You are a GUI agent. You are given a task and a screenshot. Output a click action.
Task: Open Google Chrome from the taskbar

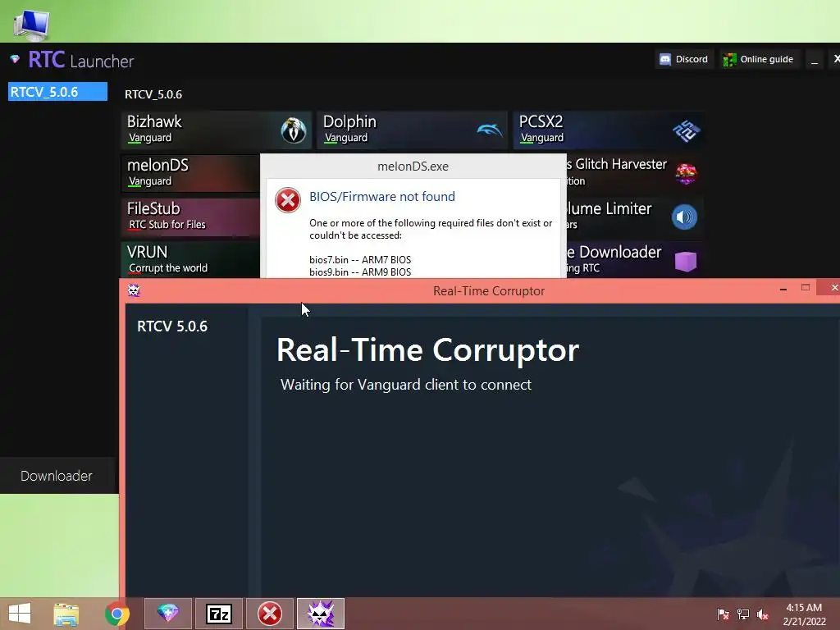(x=117, y=614)
